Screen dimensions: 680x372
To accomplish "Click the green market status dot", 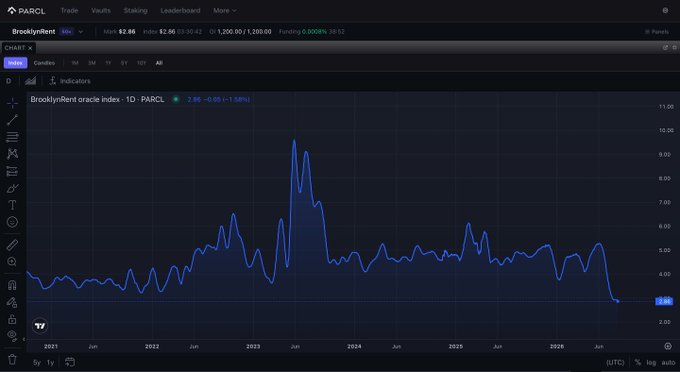I will coord(176,99).
